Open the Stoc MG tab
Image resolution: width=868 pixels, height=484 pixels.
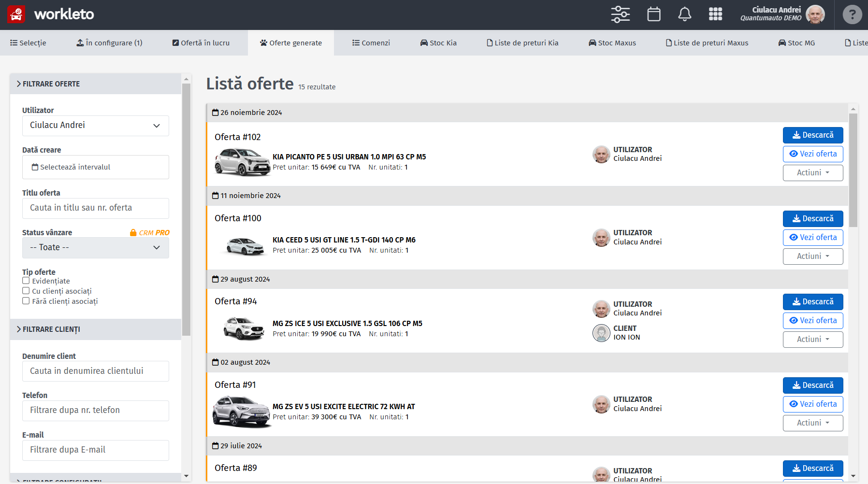pos(796,43)
